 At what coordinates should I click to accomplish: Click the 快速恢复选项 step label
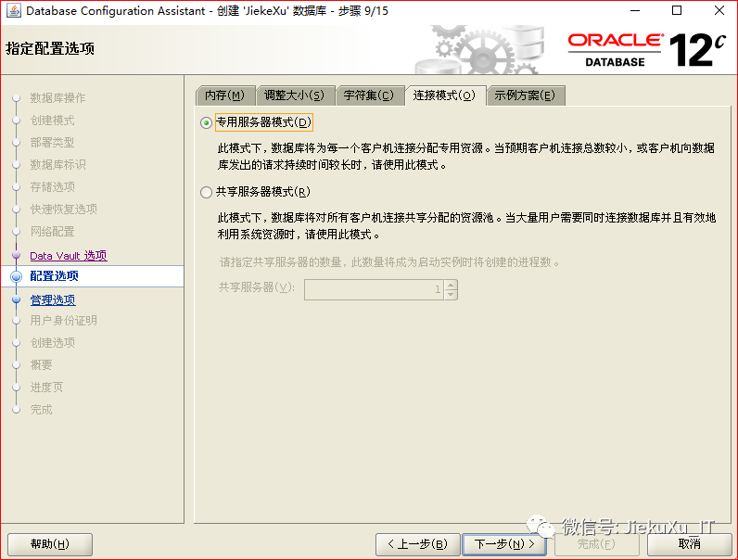tap(64, 209)
